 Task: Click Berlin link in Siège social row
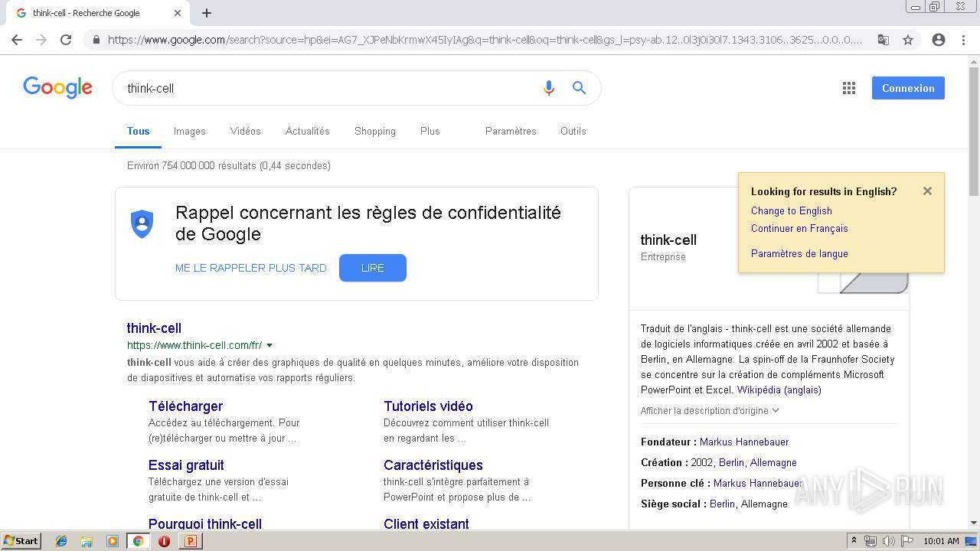[x=722, y=504]
